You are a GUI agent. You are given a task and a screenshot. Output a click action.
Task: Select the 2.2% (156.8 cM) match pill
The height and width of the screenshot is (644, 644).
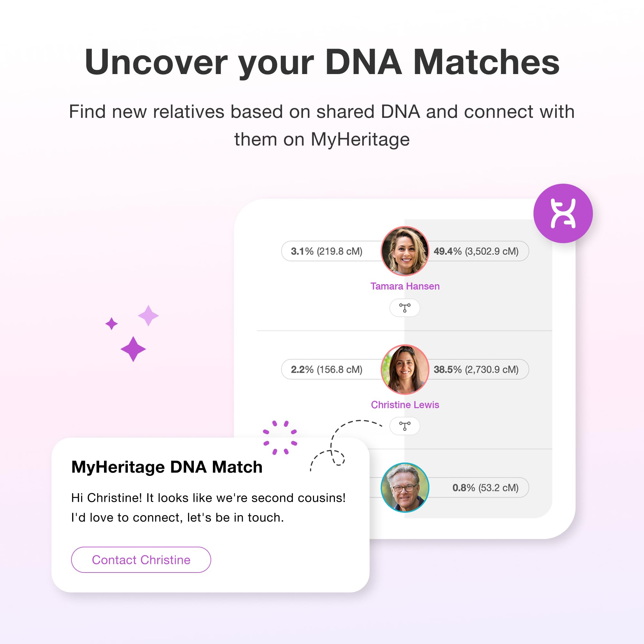pos(327,369)
